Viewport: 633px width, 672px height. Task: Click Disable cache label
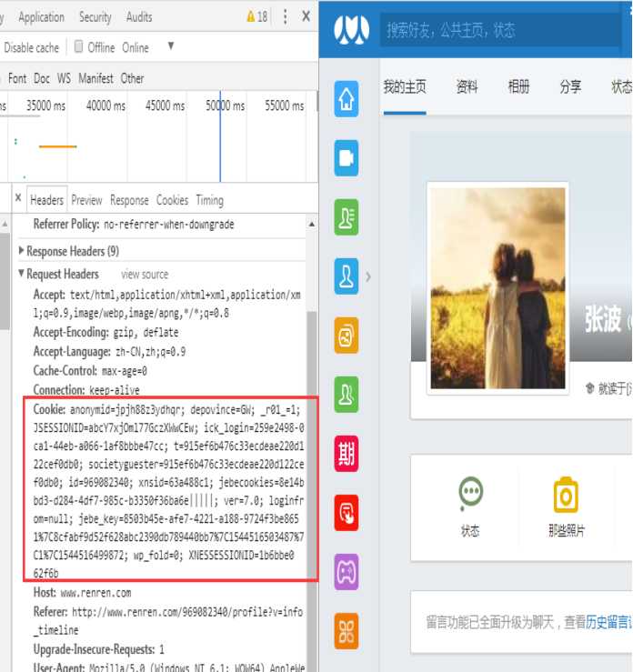click(31, 47)
